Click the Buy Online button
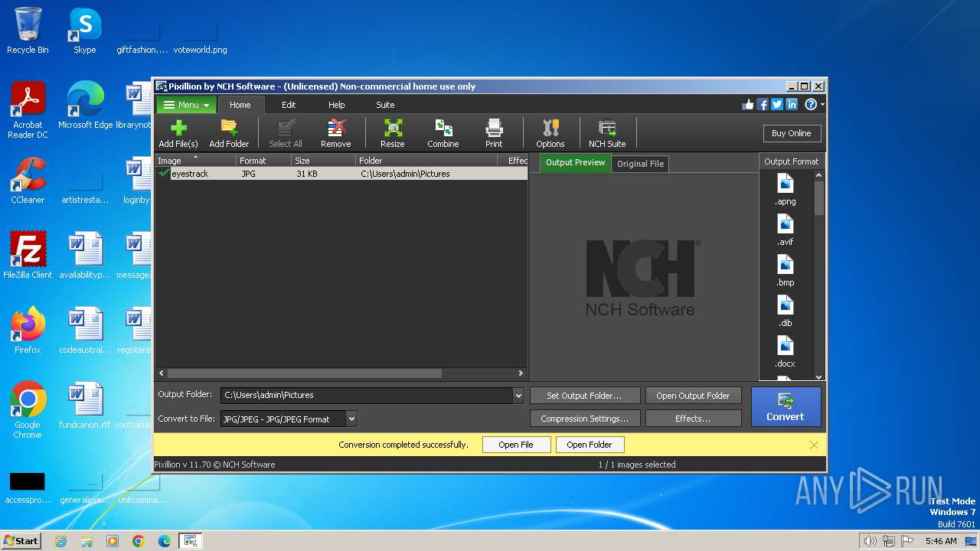The width and height of the screenshot is (980, 551). (792, 133)
